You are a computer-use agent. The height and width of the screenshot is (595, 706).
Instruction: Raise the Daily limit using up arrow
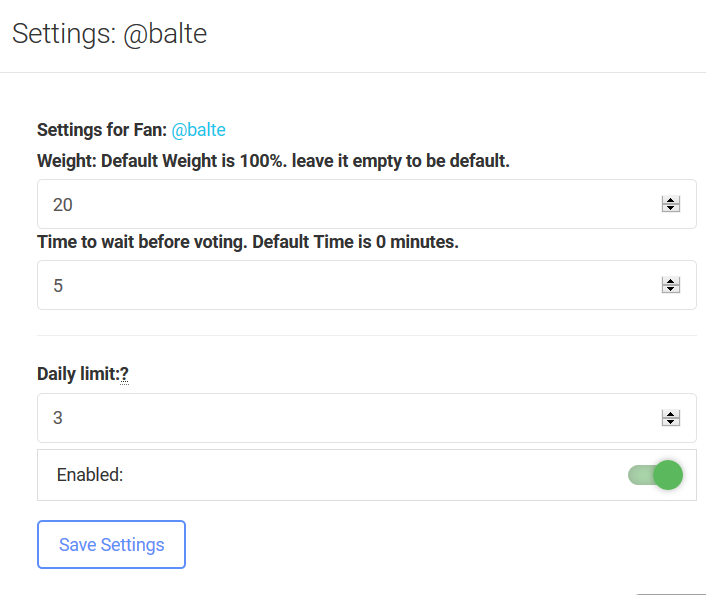[x=671, y=413]
